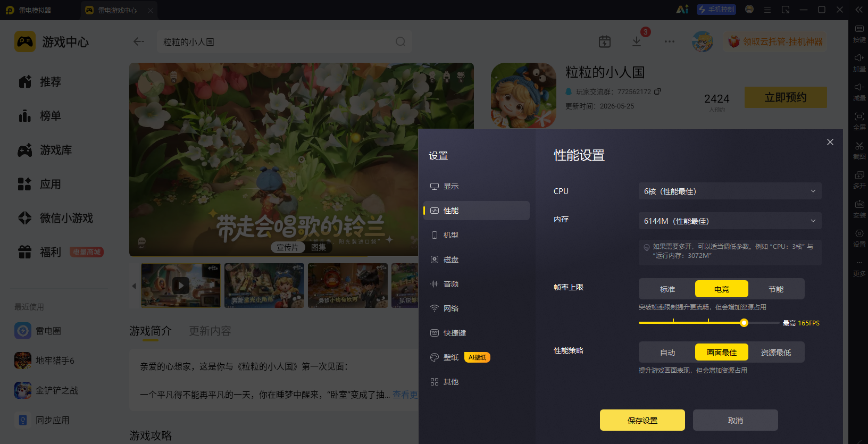Click the 保存设置 button

click(x=642, y=420)
